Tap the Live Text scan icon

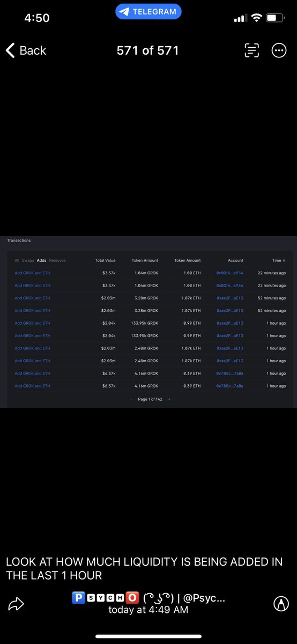click(x=252, y=50)
